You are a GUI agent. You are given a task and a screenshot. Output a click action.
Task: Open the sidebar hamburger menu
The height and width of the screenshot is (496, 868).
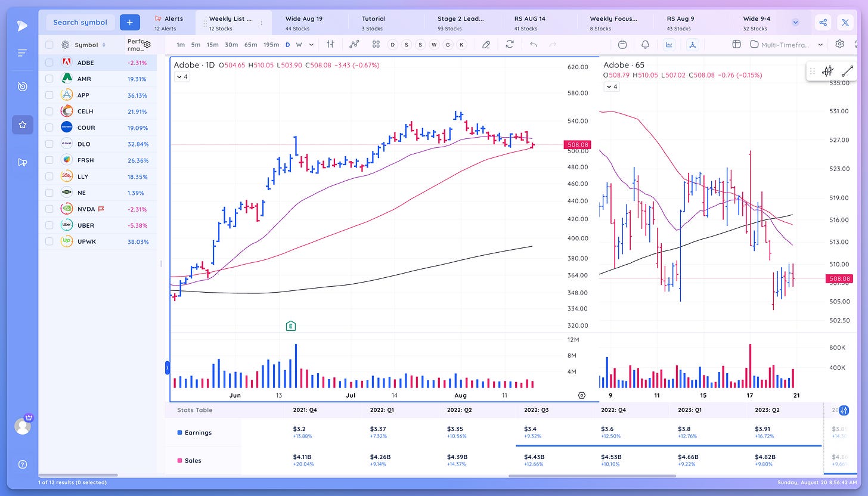click(22, 53)
